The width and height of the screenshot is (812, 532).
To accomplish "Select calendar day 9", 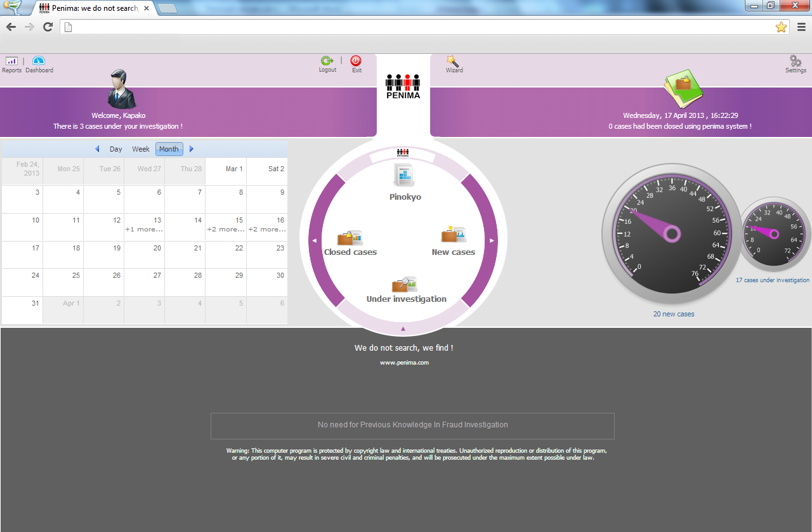I will (266, 200).
